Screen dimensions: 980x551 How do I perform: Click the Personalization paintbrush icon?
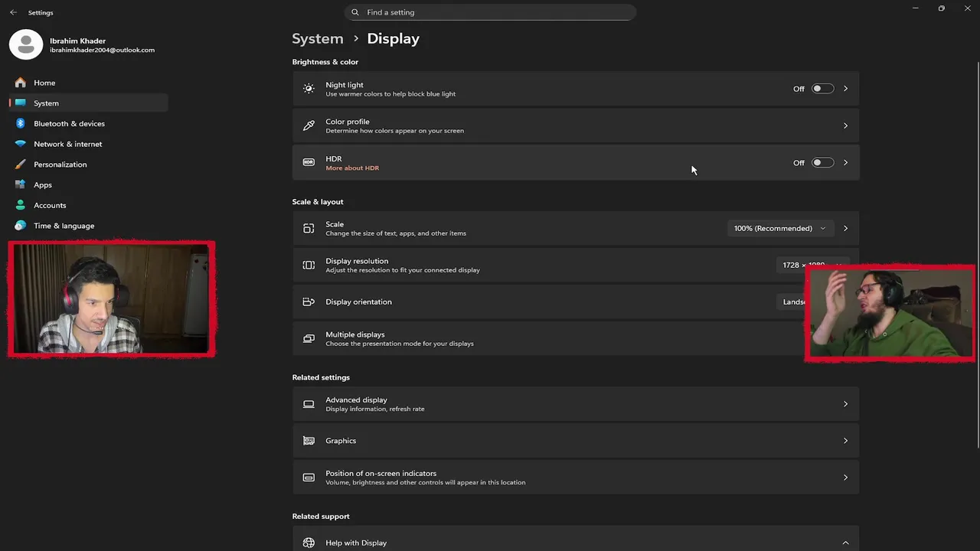(20, 165)
